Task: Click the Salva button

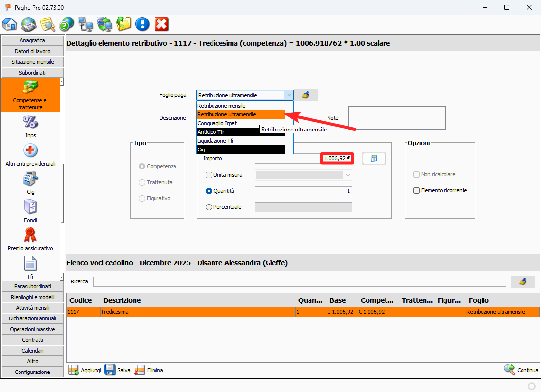Action: point(117,370)
